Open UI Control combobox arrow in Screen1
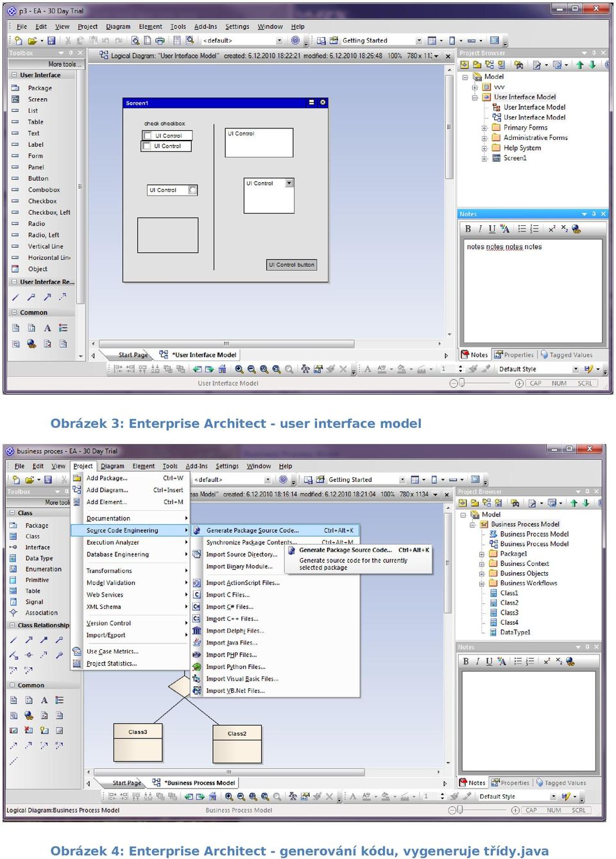Viewport: 616px width, 859px height. point(289,183)
